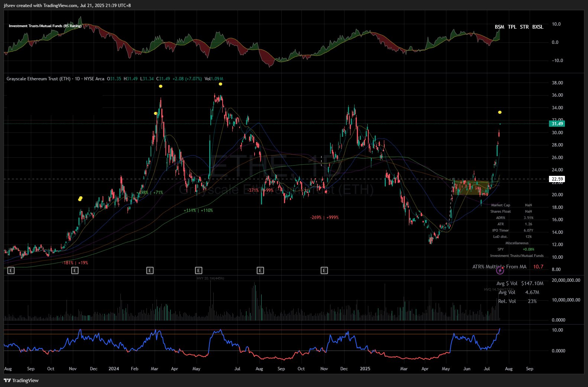
Task: Click the +111% | +110% chart label
Action: tap(198, 210)
